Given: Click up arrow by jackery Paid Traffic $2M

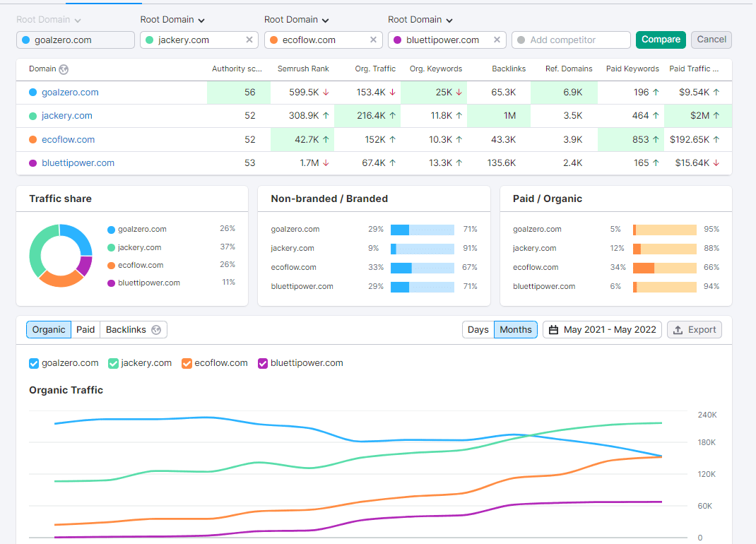Looking at the screenshot, I should (716, 116).
